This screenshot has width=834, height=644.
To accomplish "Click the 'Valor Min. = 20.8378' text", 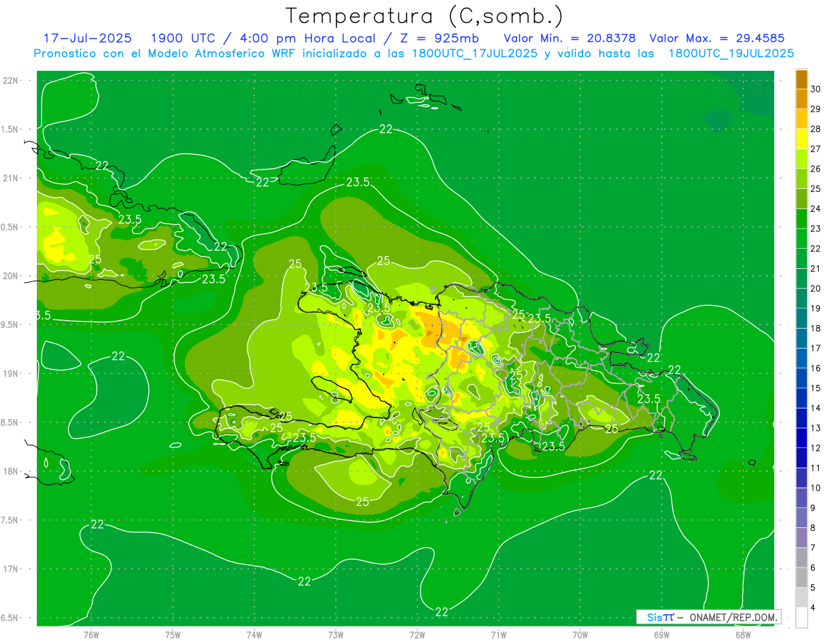I will point(570,38).
